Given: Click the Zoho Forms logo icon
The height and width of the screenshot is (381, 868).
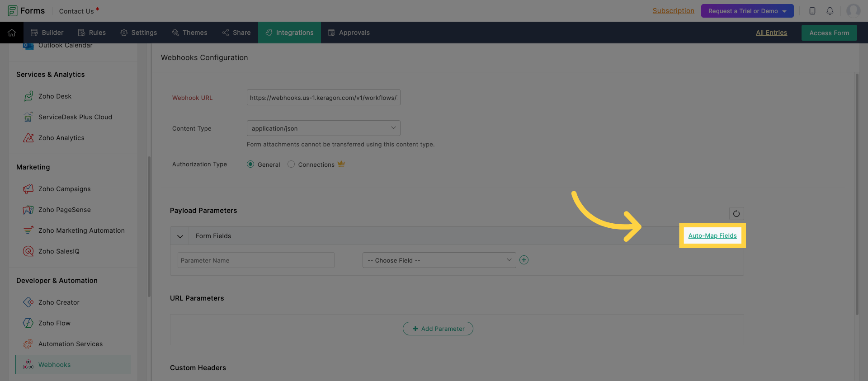Looking at the screenshot, I should coord(13,11).
